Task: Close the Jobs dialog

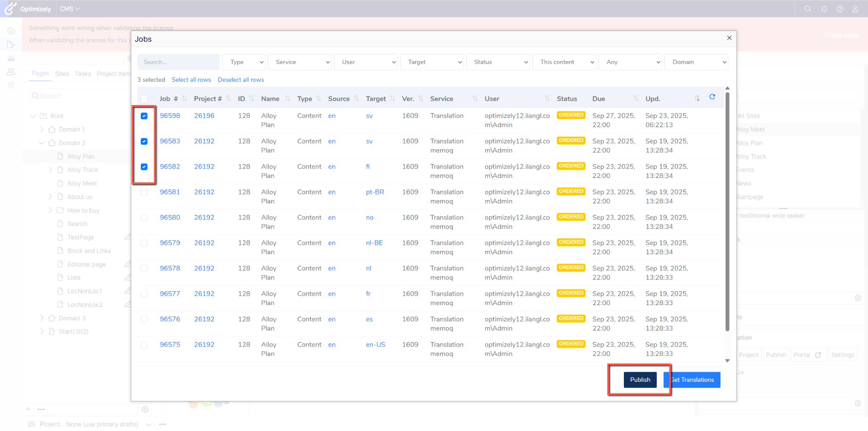Action: pyautogui.click(x=729, y=38)
